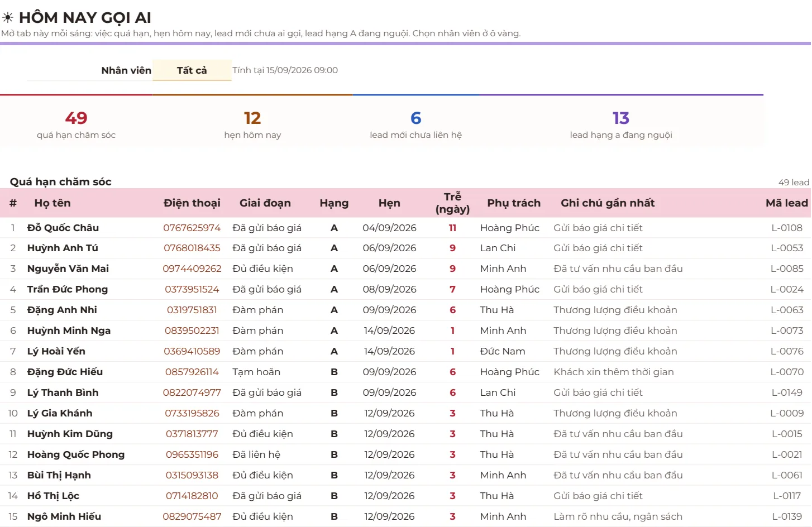Click the note Khách xin thêm thời gian
Screen dimensions: 812x527
tap(614, 372)
